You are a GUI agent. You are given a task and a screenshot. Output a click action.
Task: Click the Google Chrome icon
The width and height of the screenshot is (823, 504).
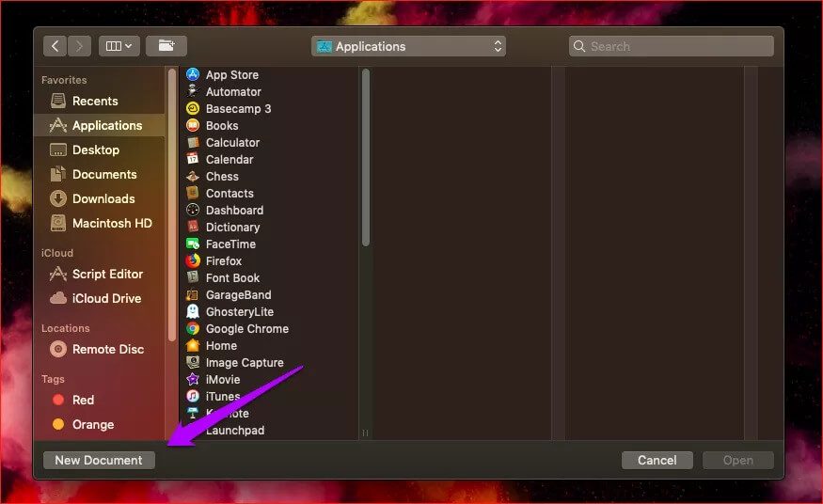[x=193, y=328]
